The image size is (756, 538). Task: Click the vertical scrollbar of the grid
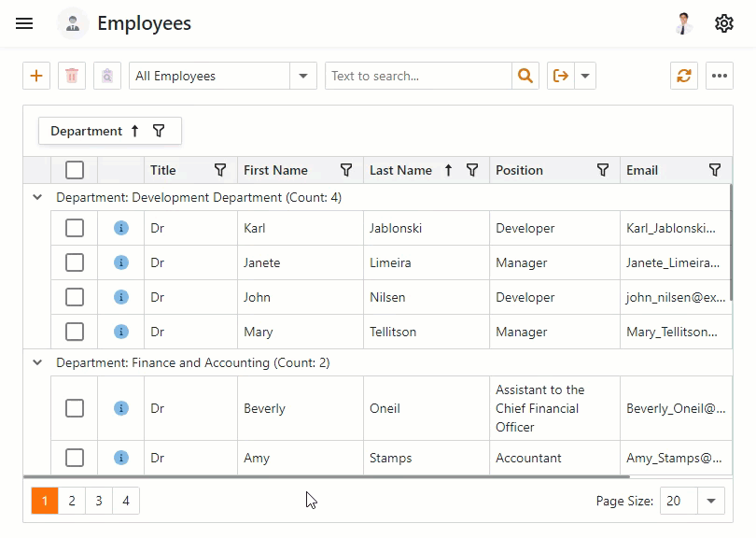(x=731, y=242)
